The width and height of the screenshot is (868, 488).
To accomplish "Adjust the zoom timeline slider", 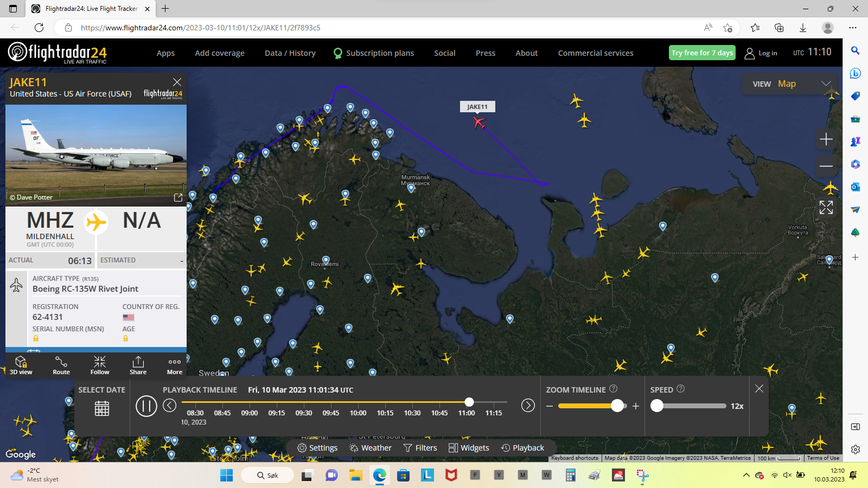I will [x=617, y=406].
